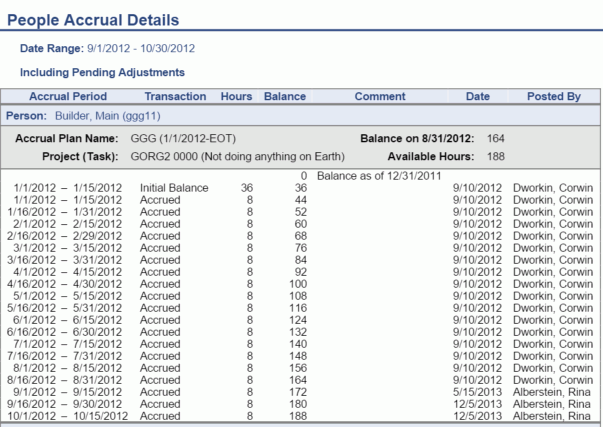This screenshot has height=427, width=603.
Task: Click the Comment column header
Action: pyautogui.click(x=380, y=97)
